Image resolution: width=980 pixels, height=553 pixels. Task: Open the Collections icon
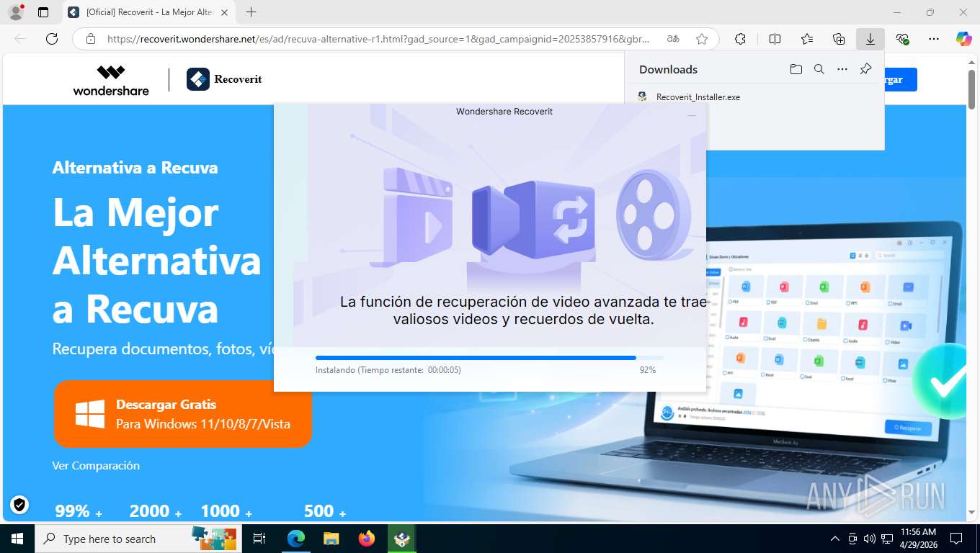coord(839,39)
